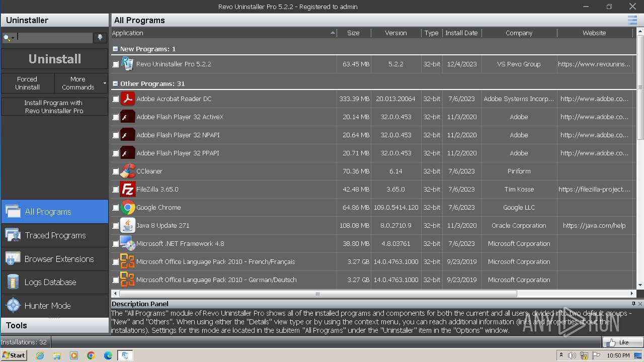Open Internet Explorer from the taskbar
The image size is (644, 362).
pyautogui.click(x=40, y=355)
